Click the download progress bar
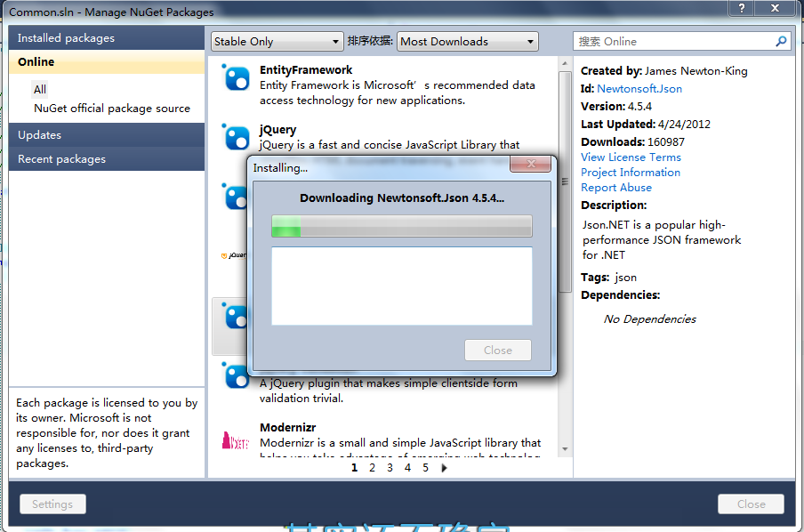Screen dimensions: 804x532 coord(401,226)
